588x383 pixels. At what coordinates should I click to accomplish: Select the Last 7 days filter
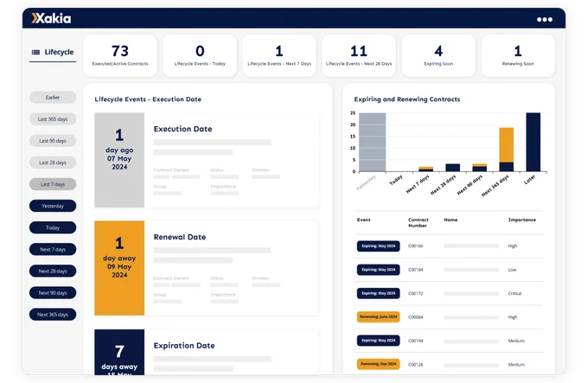pyautogui.click(x=53, y=184)
